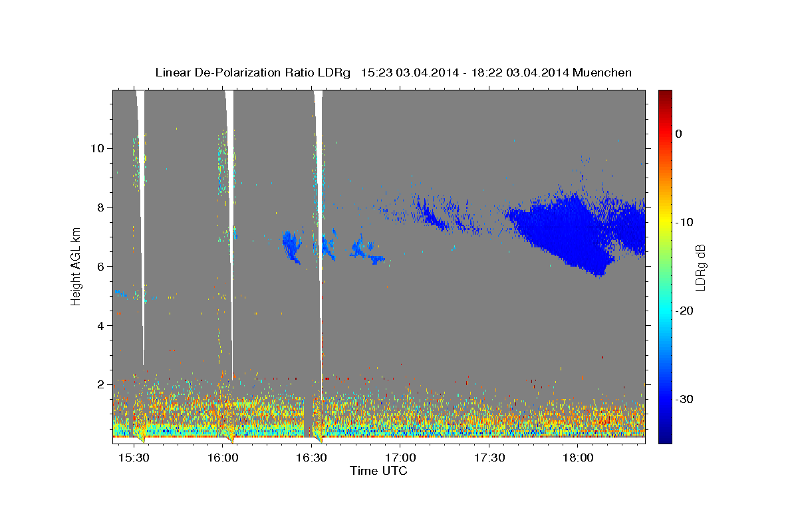
Task: Click the dark blue bottom of the colorbar
Action: pos(665,437)
